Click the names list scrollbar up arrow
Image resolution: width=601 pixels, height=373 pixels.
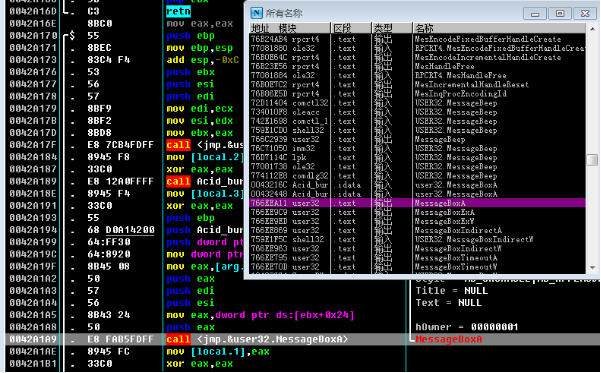click(x=593, y=29)
